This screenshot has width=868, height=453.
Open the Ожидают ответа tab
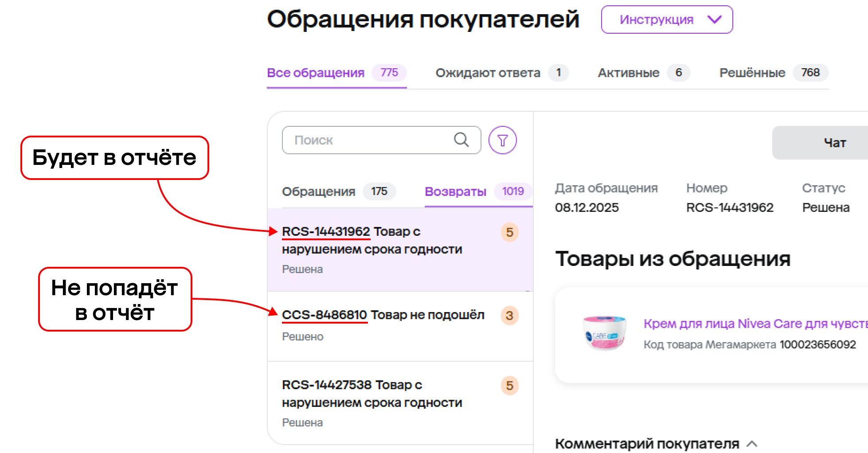[488, 73]
